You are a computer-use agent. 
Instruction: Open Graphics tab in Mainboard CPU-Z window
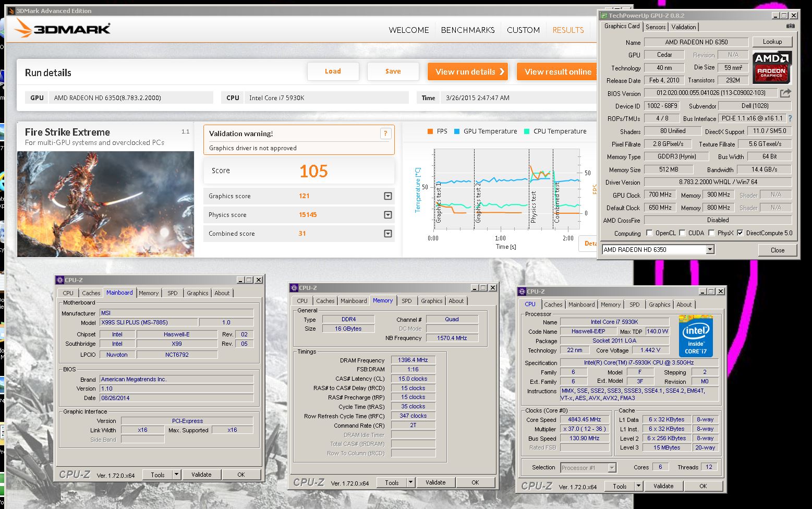[197, 293]
